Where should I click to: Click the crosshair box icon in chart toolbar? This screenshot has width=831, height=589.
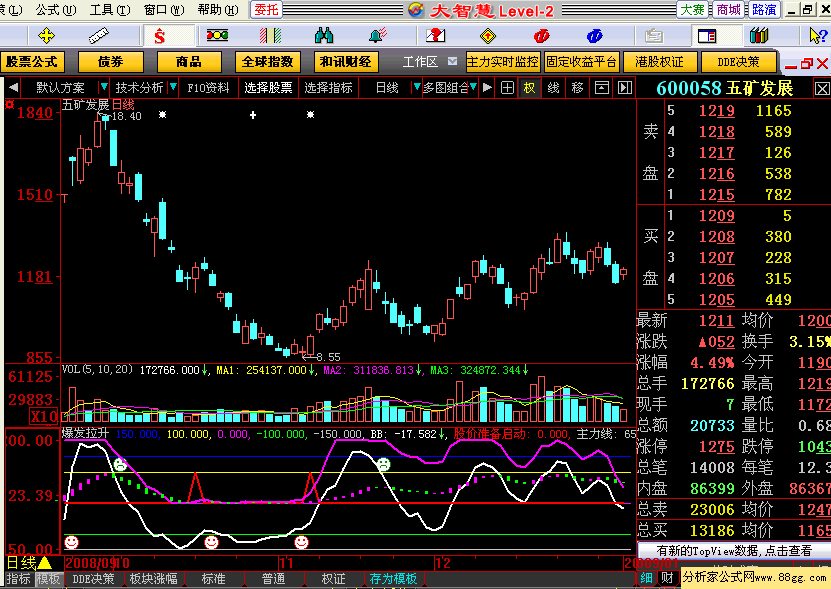click(507, 87)
